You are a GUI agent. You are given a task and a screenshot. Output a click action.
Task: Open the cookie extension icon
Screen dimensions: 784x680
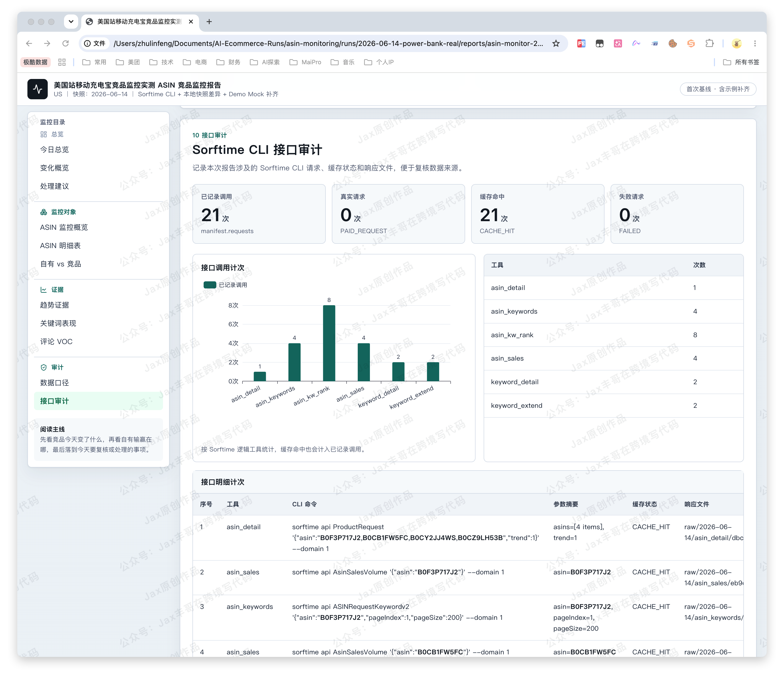point(673,44)
